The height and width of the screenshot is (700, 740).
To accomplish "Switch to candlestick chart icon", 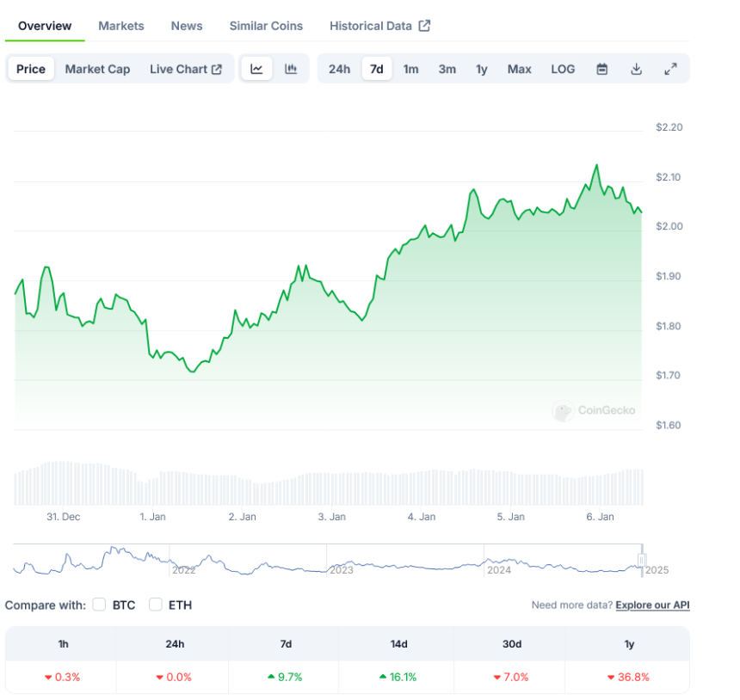I will point(291,69).
